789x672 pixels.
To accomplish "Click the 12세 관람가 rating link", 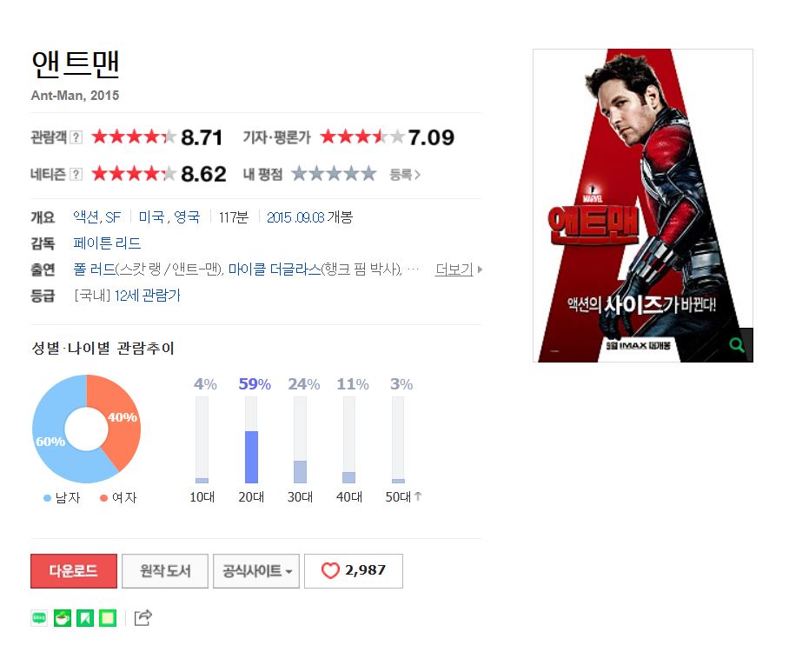I will coord(147,296).
